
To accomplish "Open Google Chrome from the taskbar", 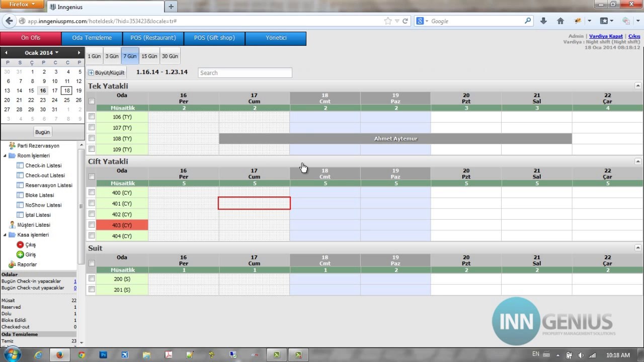I will pos(82,355).
